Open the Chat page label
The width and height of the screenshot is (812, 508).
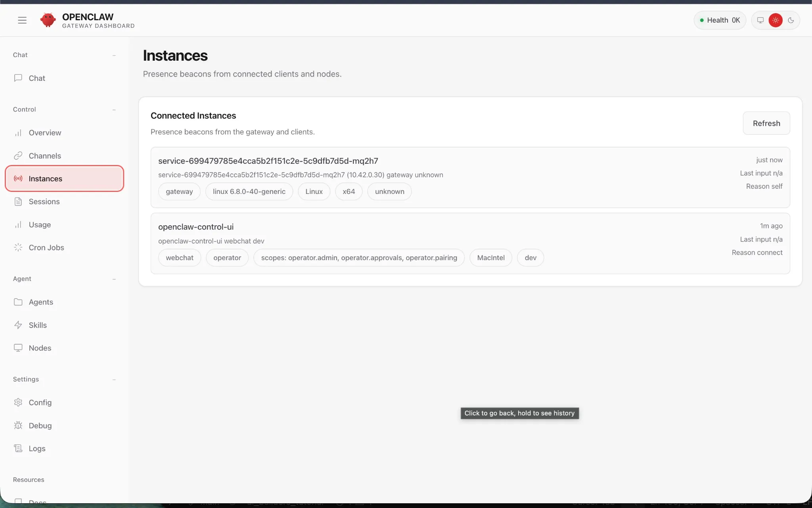37,78
